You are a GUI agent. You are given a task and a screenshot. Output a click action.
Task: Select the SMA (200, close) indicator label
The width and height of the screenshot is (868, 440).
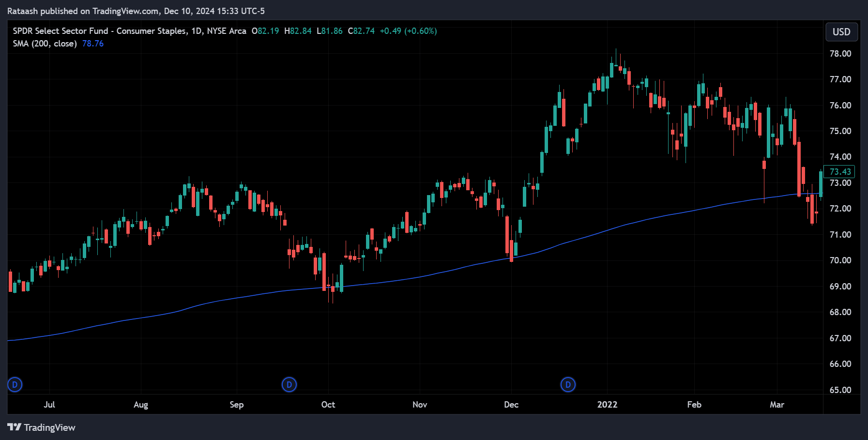(45, 44)
